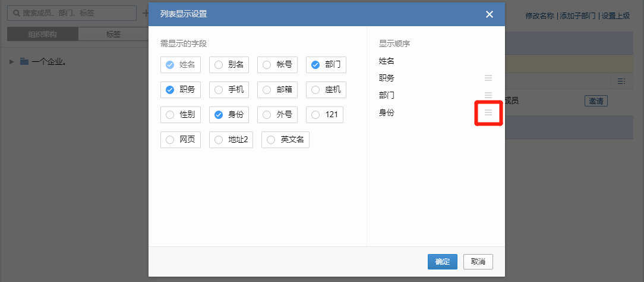
Task: Click the 取消 button
Action: [x=478, y=262]
